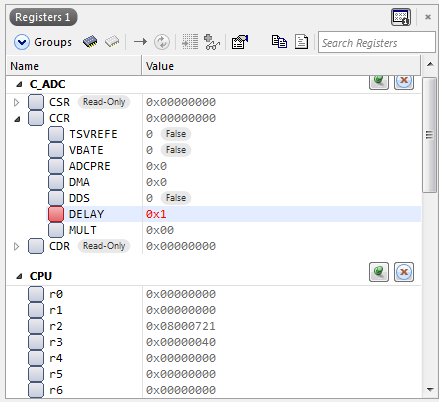Screen dimensions: 439x402
Task: Expand the CSR register row
Action: coord(17,102)
